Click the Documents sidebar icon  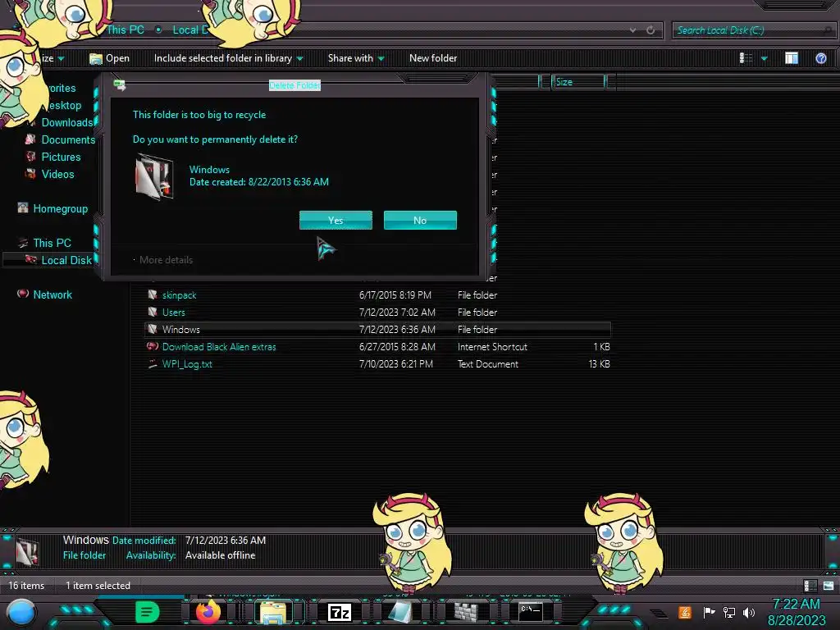point(30,139)
